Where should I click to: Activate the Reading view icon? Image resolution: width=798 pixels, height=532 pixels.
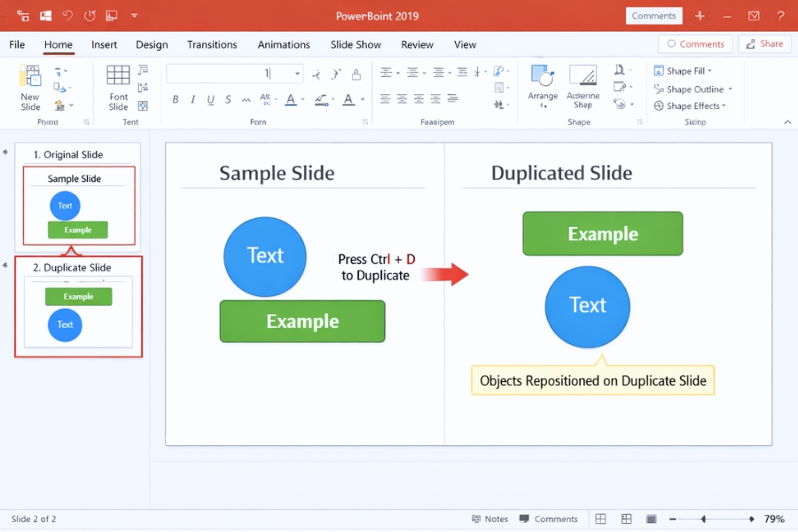[652, 519]
